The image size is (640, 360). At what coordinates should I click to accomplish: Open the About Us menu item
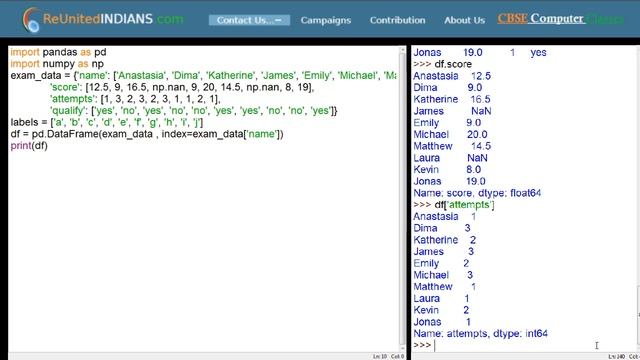464,20
